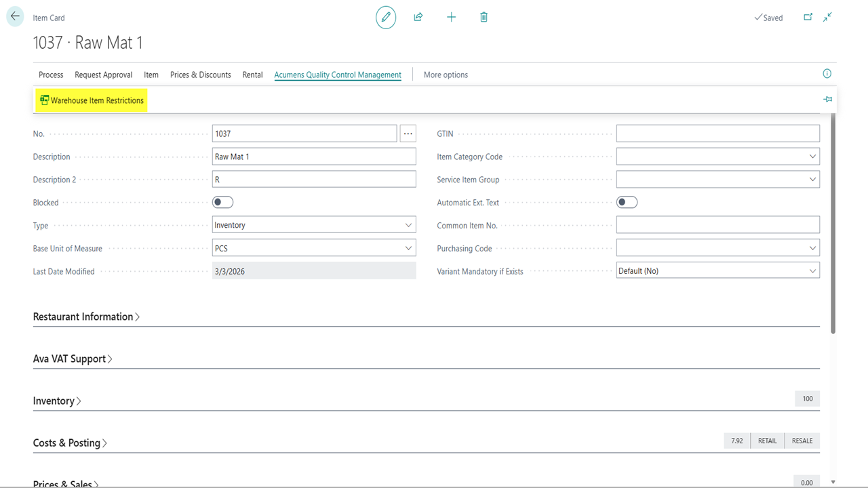The width and height of the screenshot is (868, 488).
Task: Click the plus icon to create new item
Action: pos(451,18)
